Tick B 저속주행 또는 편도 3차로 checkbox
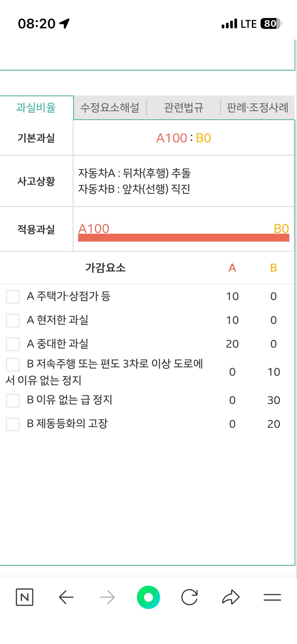 (x=13, y=364)
